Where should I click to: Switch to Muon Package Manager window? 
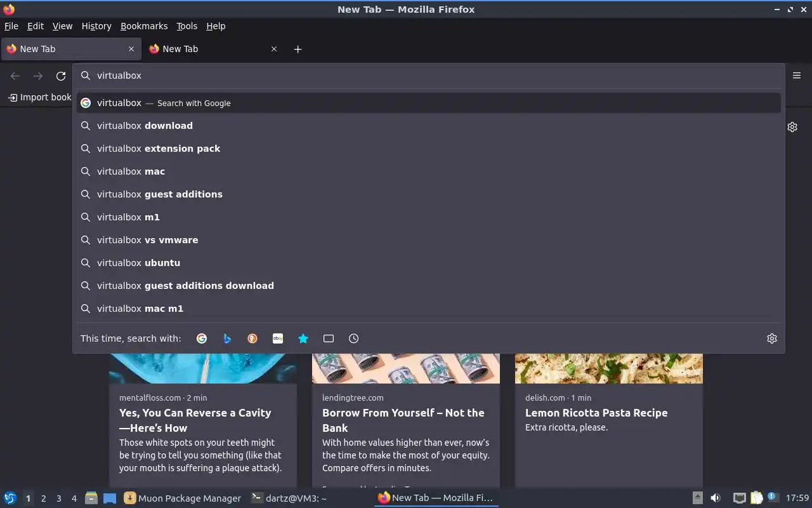coord(183,498)
